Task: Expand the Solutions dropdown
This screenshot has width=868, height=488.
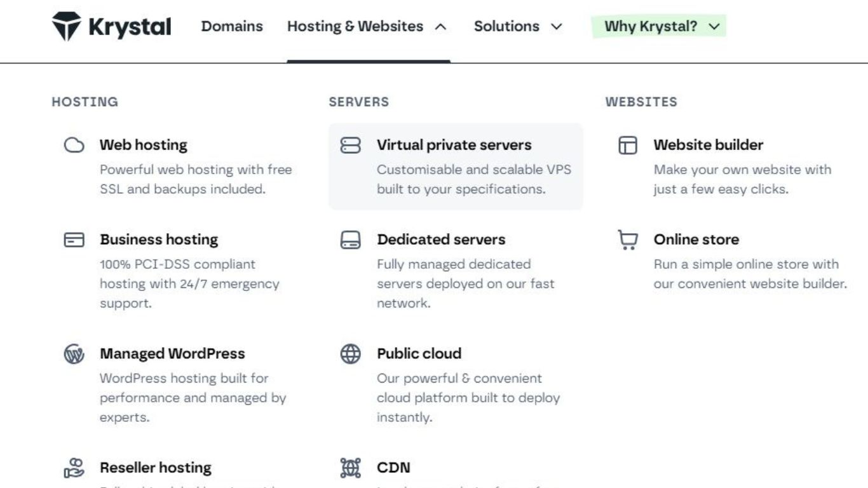Action: [x=518, y=27]
